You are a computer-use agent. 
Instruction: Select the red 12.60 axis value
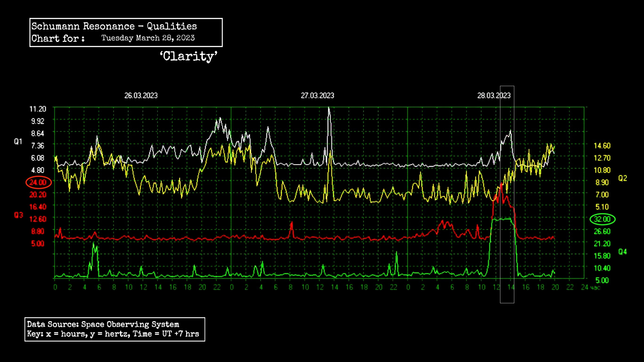pos(38,219)
